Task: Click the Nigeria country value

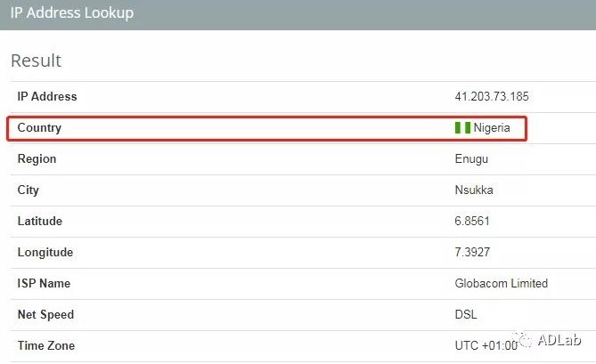Action: click(492, 127)
